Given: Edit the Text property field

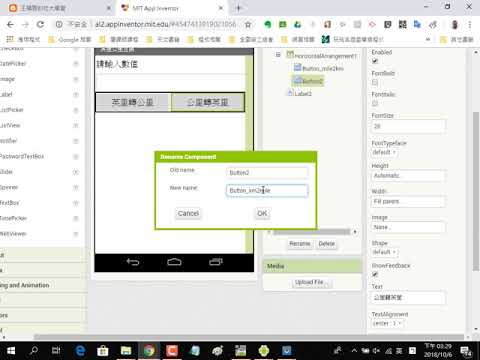Looking at the screenshot, I should [408, 297].
